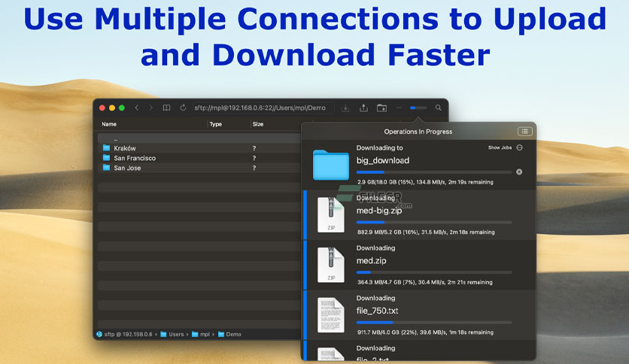Click '2.9 GB/18.0 GB' status text
629x364 pixels.
(425, 182)
